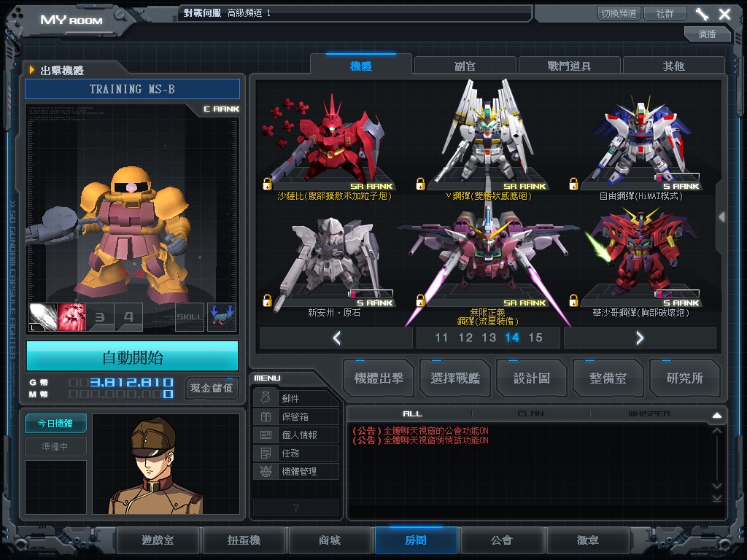Click the 自動開始 auto start button

click(x=133, y=356)
